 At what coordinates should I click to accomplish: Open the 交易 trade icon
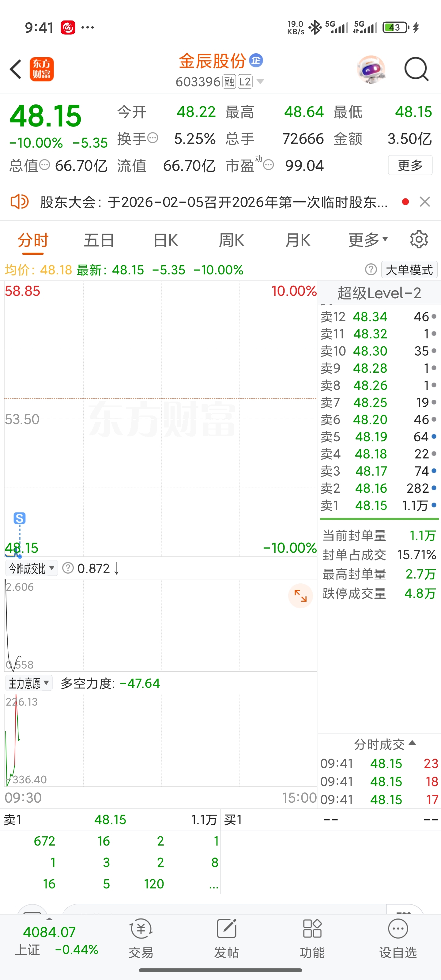click(141, 938)
